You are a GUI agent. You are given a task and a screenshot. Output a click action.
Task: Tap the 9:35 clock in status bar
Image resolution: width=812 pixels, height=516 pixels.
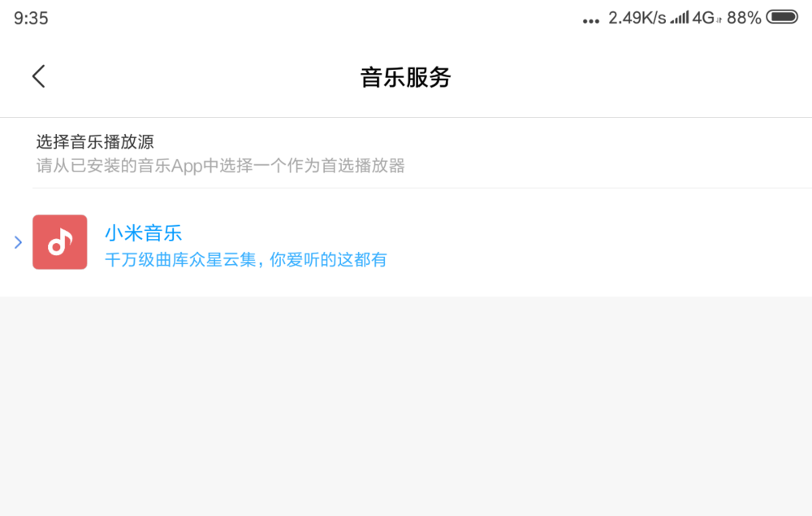point(31,18)
